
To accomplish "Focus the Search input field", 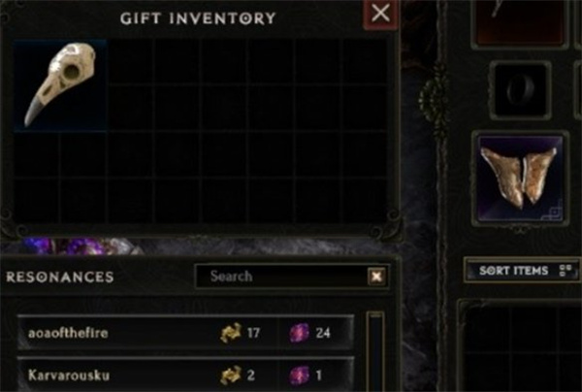I will point(282,277).
